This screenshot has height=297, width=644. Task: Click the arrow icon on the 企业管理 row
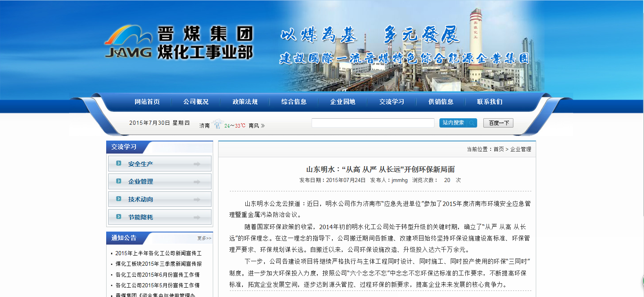pyautogui.click(x=197, y=182)
